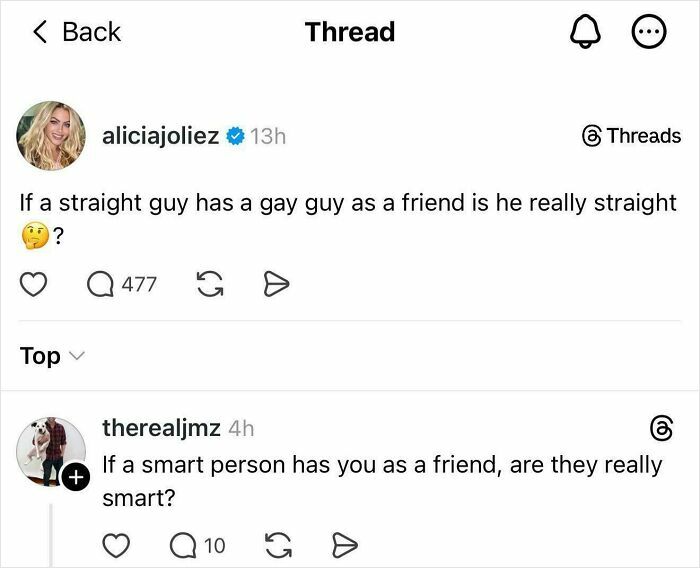Click the verified badge next to aliciajoliez
The width and height of the screenshot is (700, 568).
tap(235, 136)
